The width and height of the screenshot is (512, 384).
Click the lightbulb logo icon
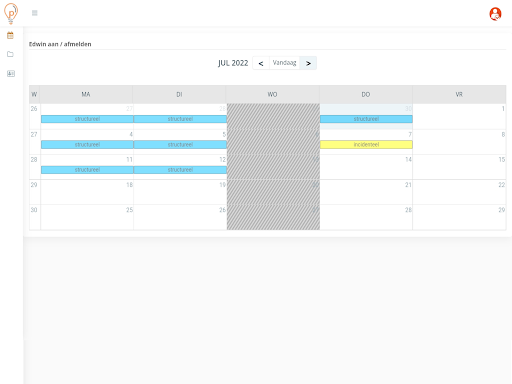coord(11,13)
